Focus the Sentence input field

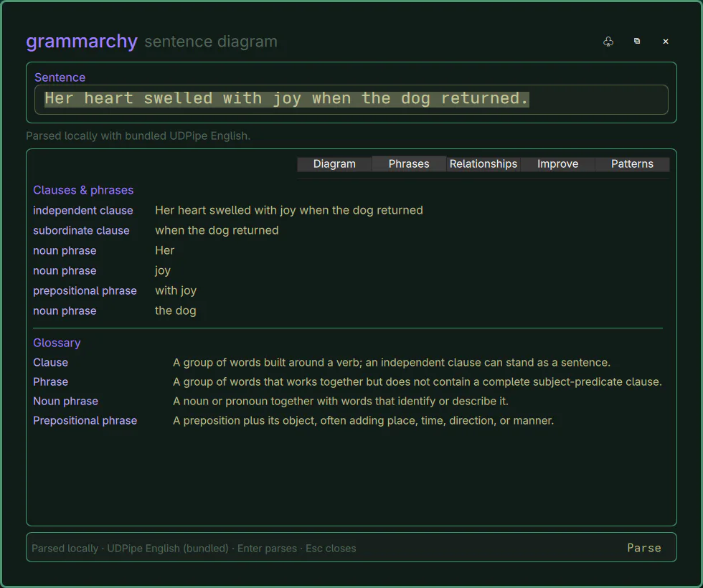[x=351, y=100]
